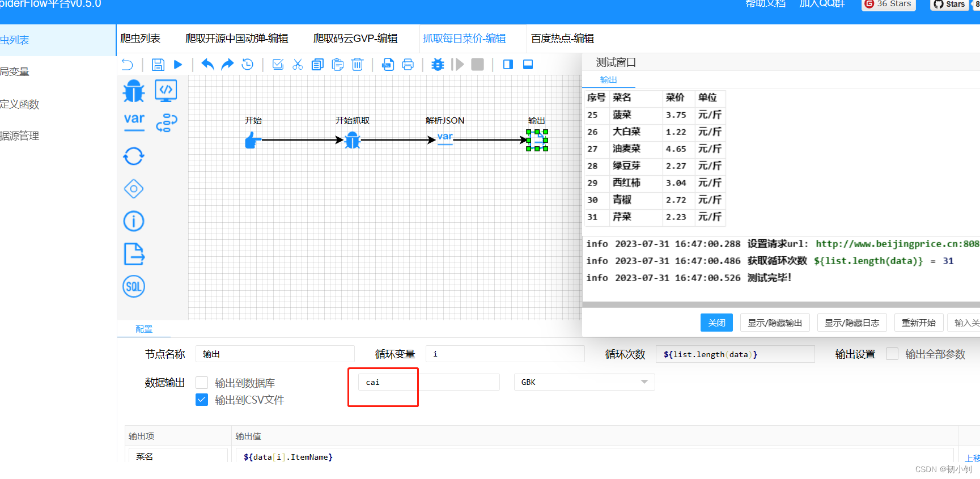
Task: Click the back/return arrow in the editor toolbar
Action: point(128,65)
